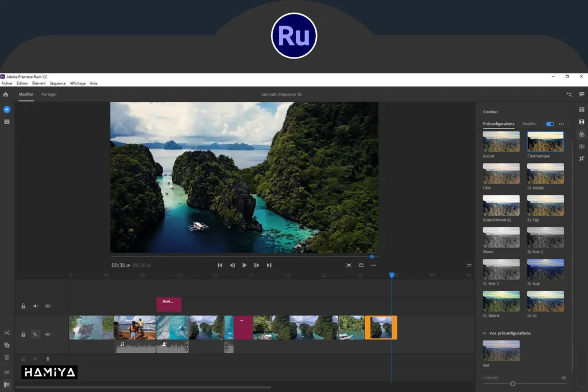Click the blue Add Media plus icon
The image size is (588, 392).
(7, 109)
